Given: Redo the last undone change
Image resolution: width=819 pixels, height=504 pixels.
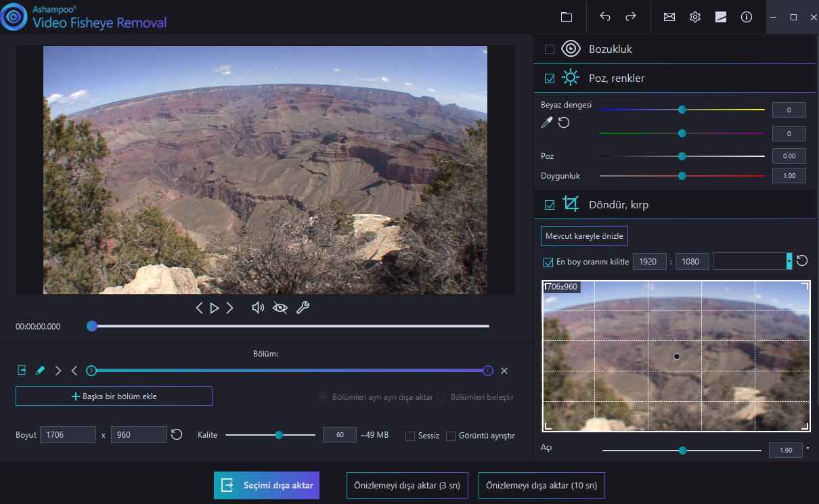Looking at the screenshot, I should tap(631, 17).
